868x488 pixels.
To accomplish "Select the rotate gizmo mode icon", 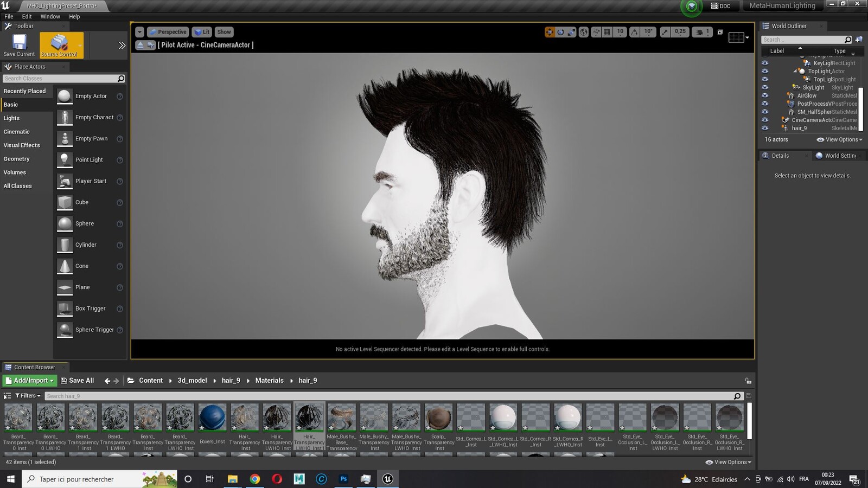I will (560, 32).
